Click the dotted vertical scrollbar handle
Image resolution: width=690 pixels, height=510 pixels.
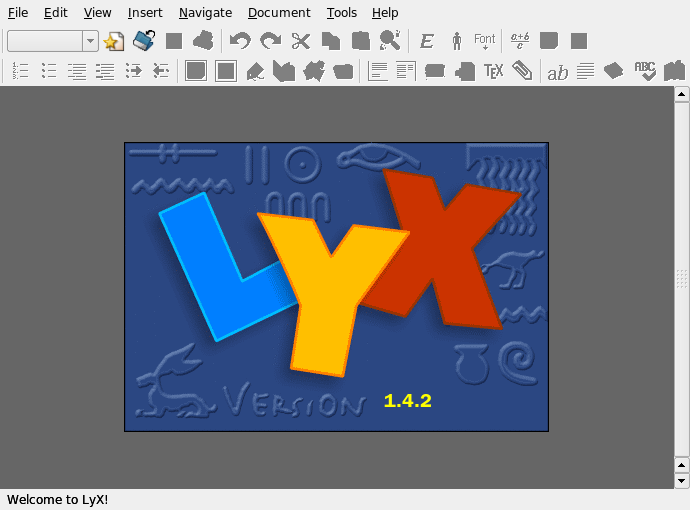tap(681, 279)
